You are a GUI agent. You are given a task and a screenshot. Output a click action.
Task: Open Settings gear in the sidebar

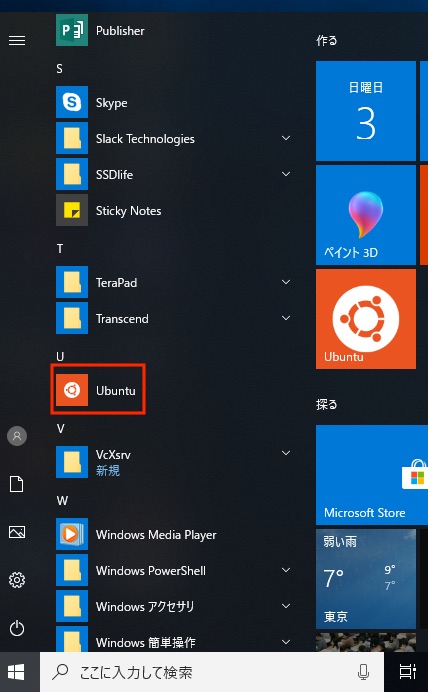click(17, 580)
